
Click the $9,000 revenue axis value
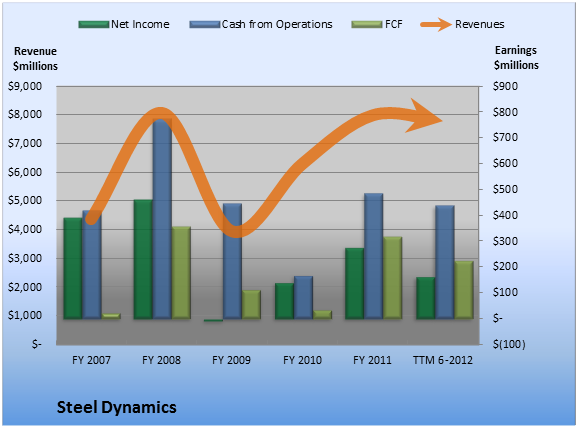[x=25, y=87]
